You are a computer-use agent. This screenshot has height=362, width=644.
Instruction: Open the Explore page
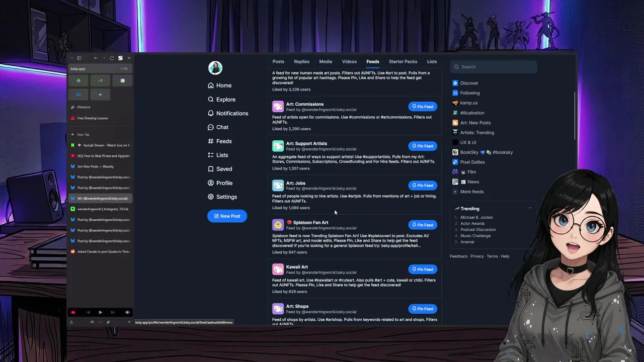(x=221, y=100)
